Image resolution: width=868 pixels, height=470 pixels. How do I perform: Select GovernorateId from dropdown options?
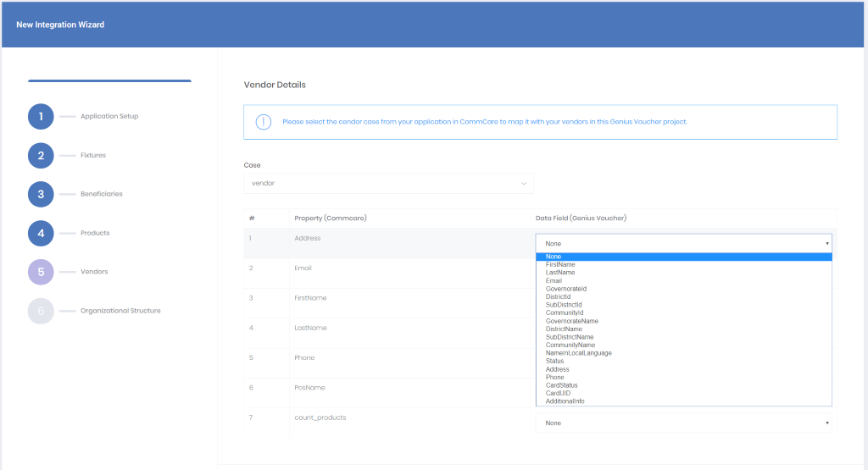[x=566, y=289]
